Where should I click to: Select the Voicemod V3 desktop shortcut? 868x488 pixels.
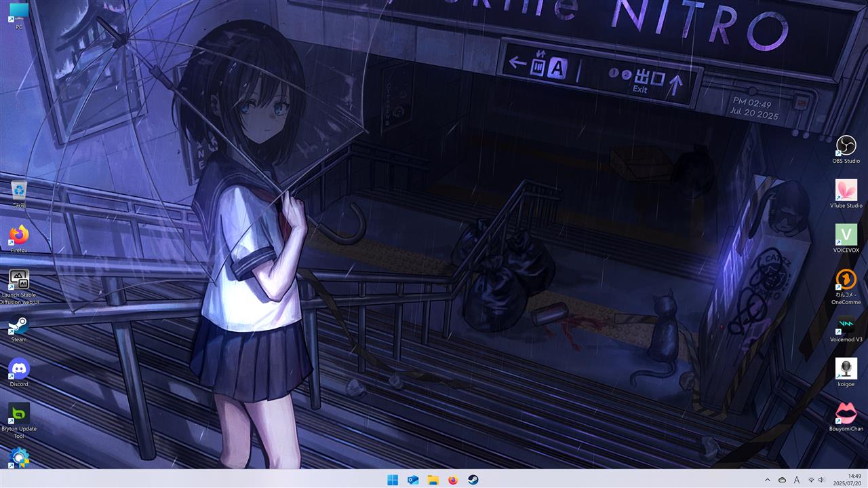click(x=846, y=329)
